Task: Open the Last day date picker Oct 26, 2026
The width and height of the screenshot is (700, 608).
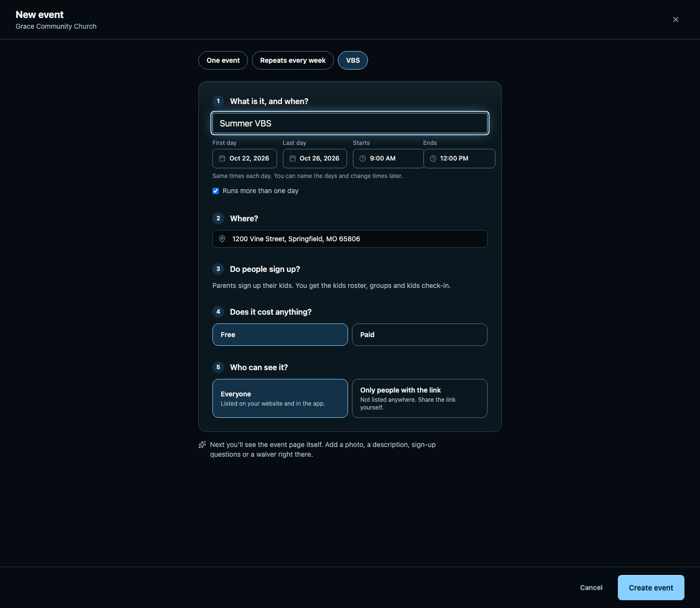Action: pyautogui.click(x=315, y=159)
